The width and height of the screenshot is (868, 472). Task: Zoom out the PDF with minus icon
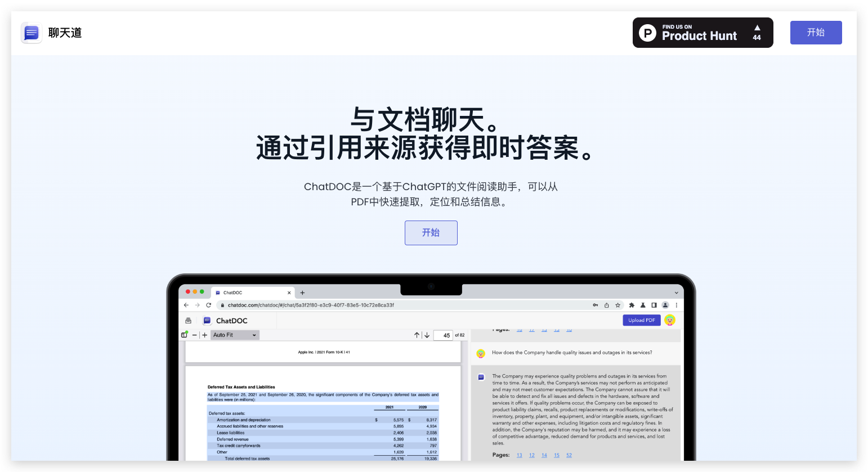195,335
